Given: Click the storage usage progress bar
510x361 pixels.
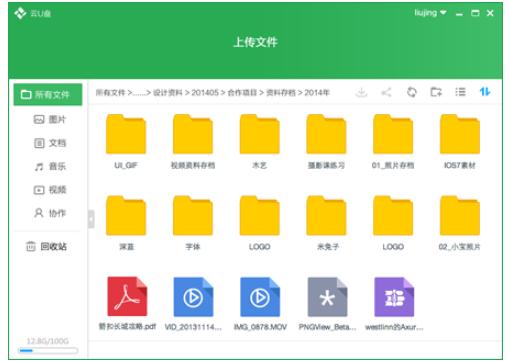Looking at the screenshot, I should coord(48,350).
